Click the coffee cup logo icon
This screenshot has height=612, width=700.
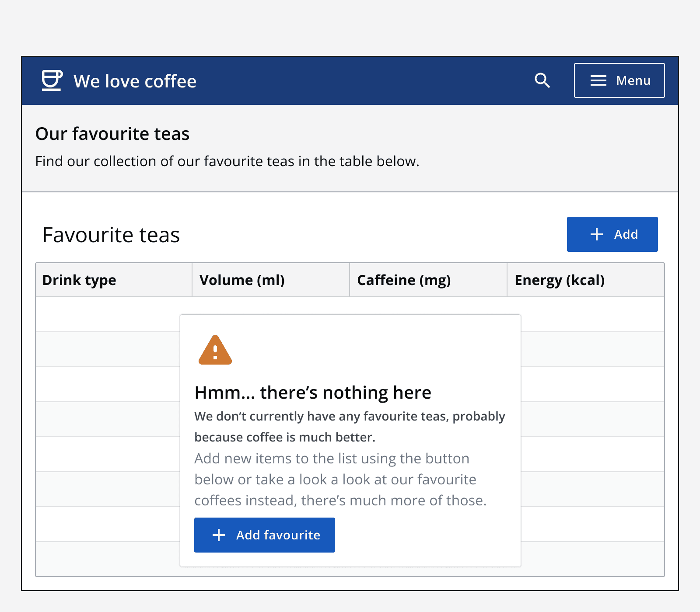[51, 80]
